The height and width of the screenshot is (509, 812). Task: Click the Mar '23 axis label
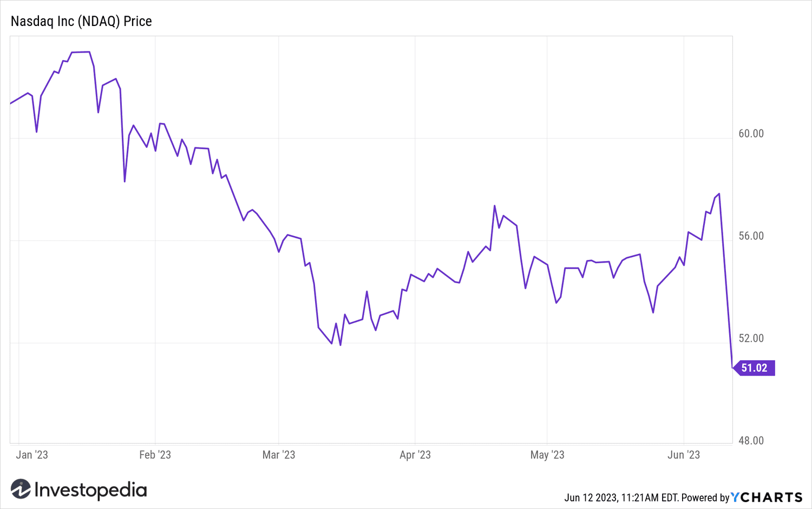(x=279, y=455)
